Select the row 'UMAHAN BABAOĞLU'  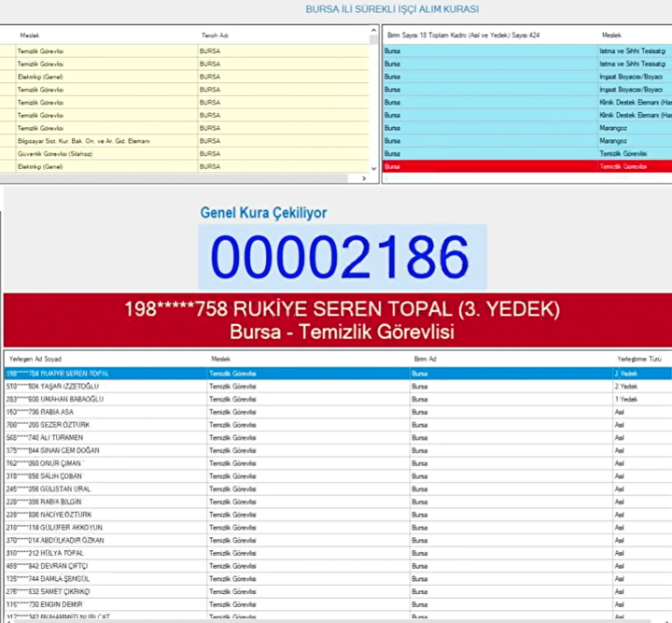click(338, 399)
